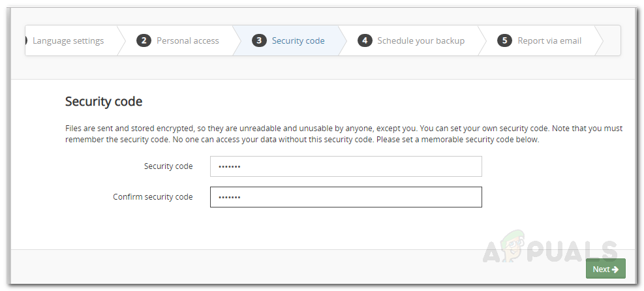Click the Security code page heading
This screenshot has width=644, height=291.
pyautogui.click(x=104, y=101)
